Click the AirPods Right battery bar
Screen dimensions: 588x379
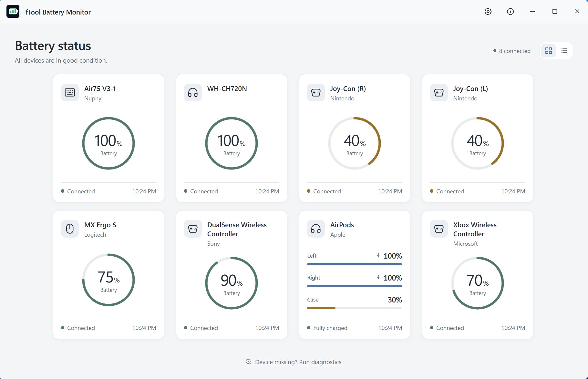(355, 286)
